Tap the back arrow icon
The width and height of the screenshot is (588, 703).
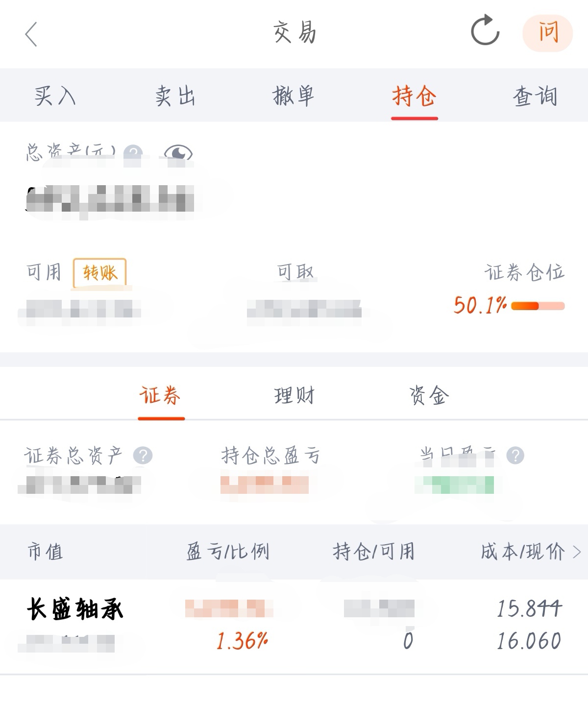31,34
